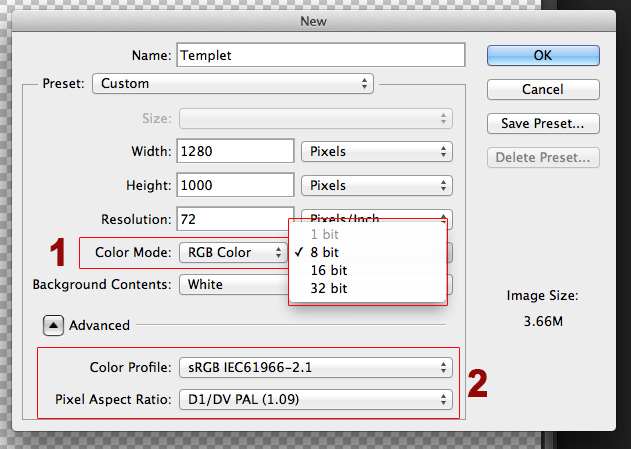Open the Width units dropdown
The width and height of the screenshot is (631, 449).
pos(375,152)
